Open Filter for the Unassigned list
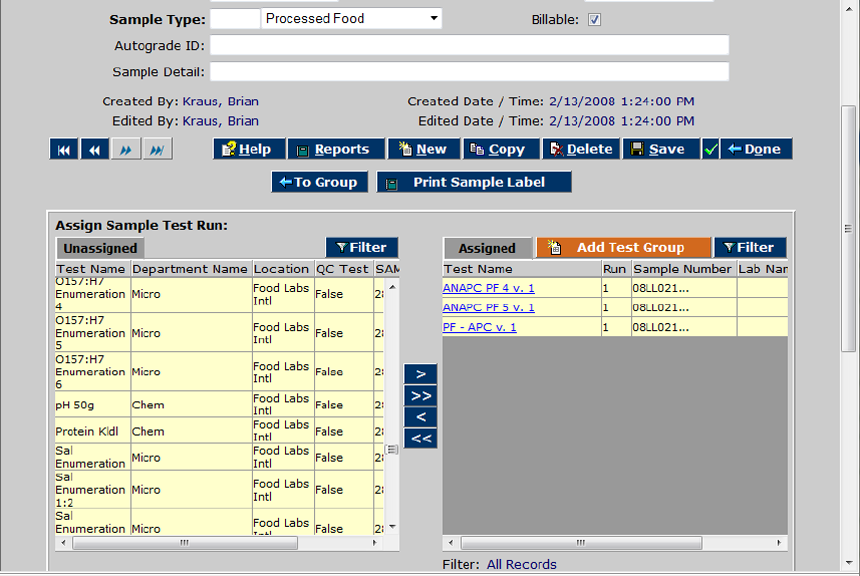Image resolution: width=860 pixels, height=576 pixels. 361,247
